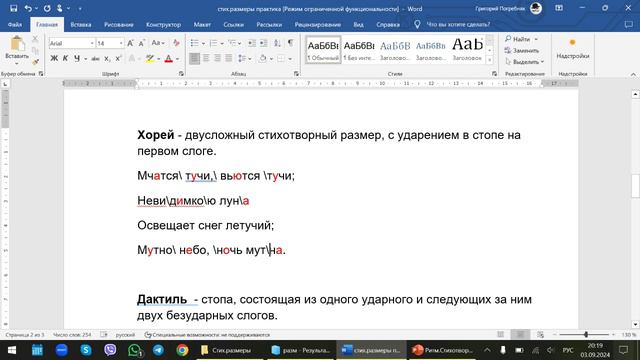Expand the bullet list dropdown

click(x=203, y=43)
